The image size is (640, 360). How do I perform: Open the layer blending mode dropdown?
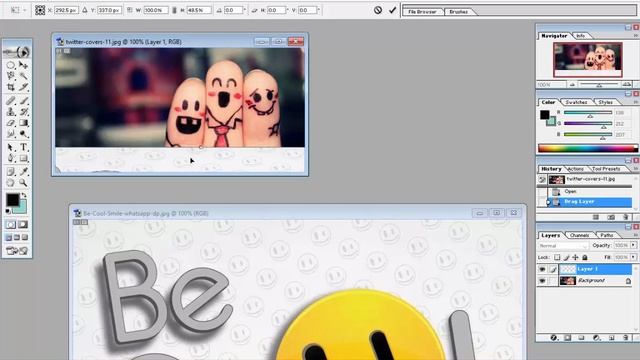coord(563,246)
